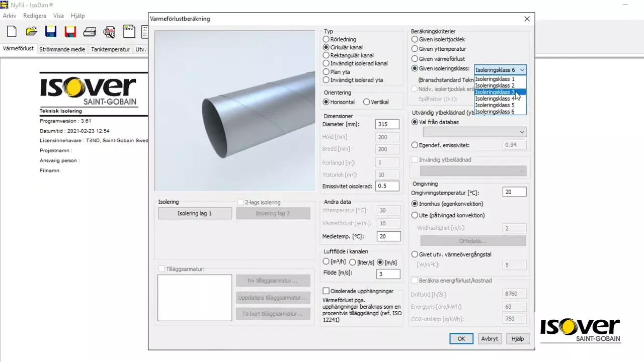This screenshot has height=362, width=644.
Task: Choose Vertikal orientation
Action: tap(376, 102)
